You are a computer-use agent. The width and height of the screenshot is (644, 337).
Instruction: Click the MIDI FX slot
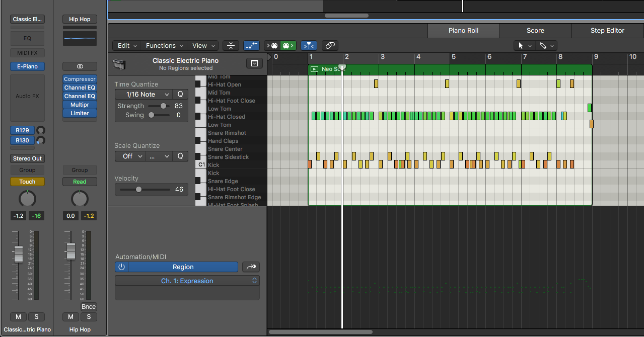(27, 53)
